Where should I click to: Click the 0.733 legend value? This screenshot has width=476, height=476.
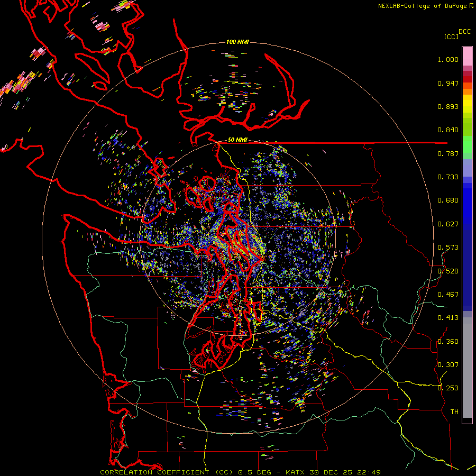tap(448, 177)
